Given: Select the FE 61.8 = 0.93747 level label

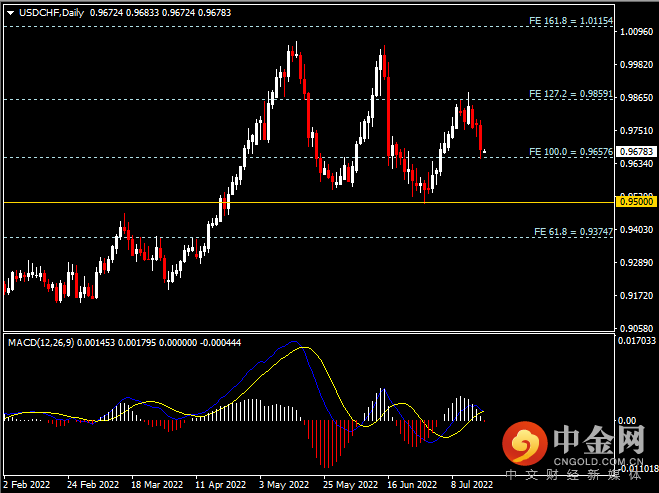Looking at the screenshot, I should pyautogui.click(x=573, y=232).
